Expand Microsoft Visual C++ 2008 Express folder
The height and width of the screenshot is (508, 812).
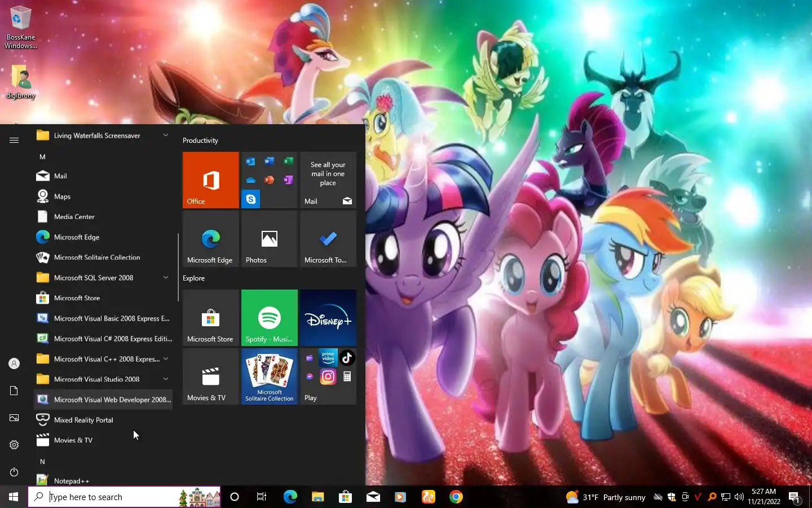tap(103, 359)
